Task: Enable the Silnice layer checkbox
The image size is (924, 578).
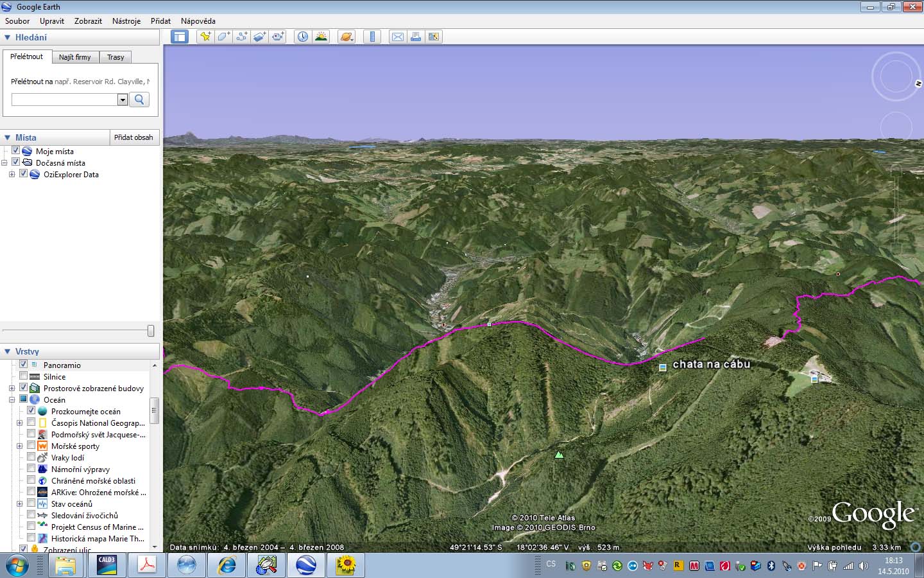Action: [x=24, y=376]
